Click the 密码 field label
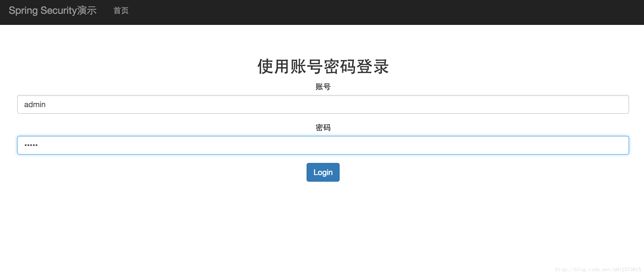 point(323,128)
